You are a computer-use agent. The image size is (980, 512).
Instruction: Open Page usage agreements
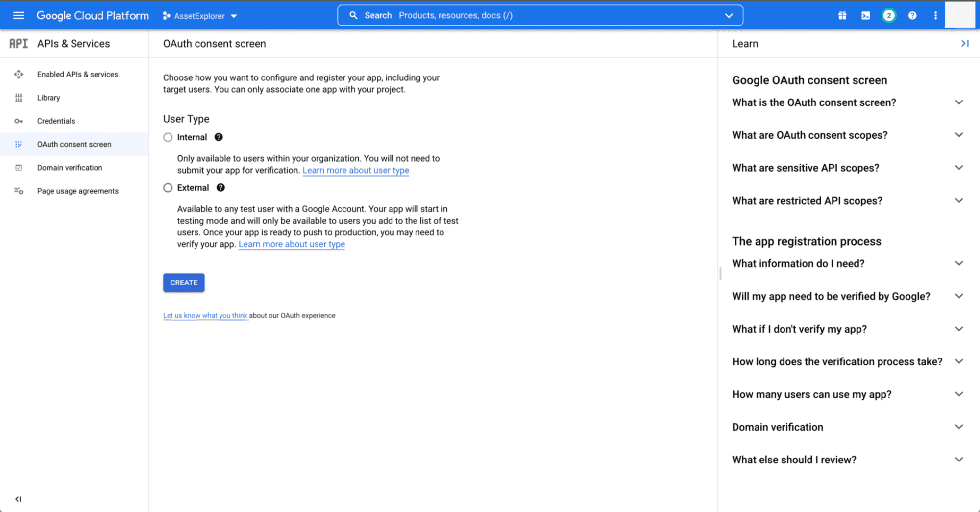74,191
